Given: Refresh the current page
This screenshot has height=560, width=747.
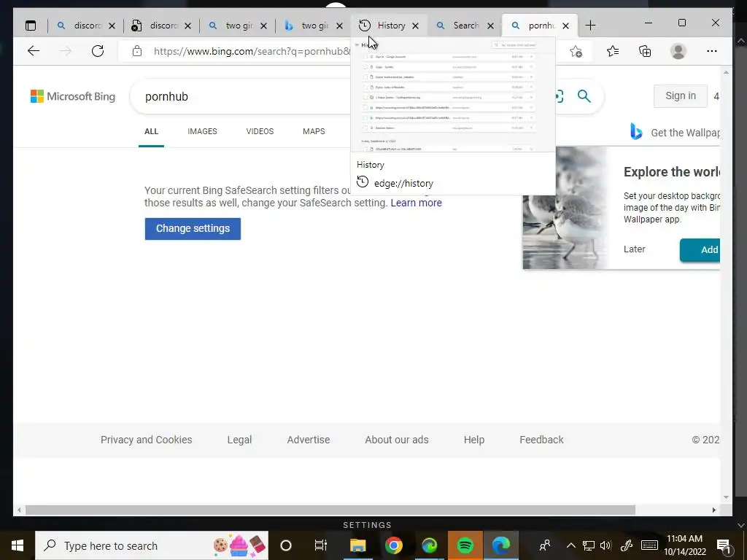Looking at the screenshot, I should [x=98, y=51].
